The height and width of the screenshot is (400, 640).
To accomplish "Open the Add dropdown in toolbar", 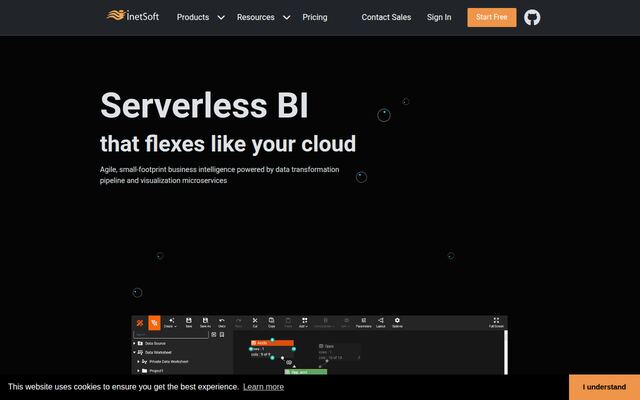I will tap(304, 322).
